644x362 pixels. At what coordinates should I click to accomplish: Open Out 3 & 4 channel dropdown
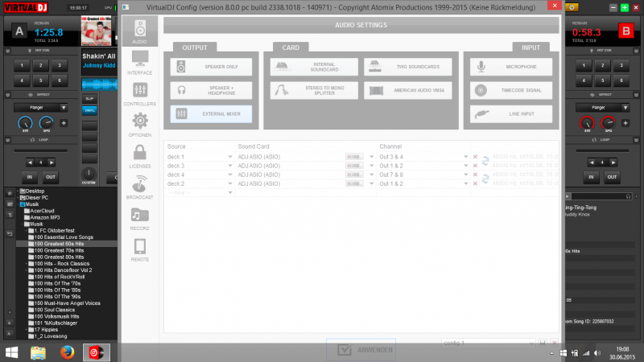tap(466, 157)
